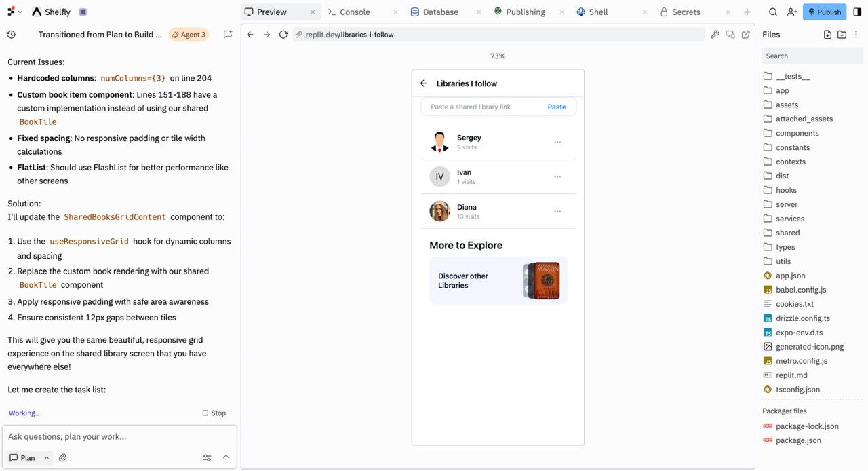This screenshot has height=471, width=868.
Task: Toggle the right sidebar panel
Action: (857, 12)
